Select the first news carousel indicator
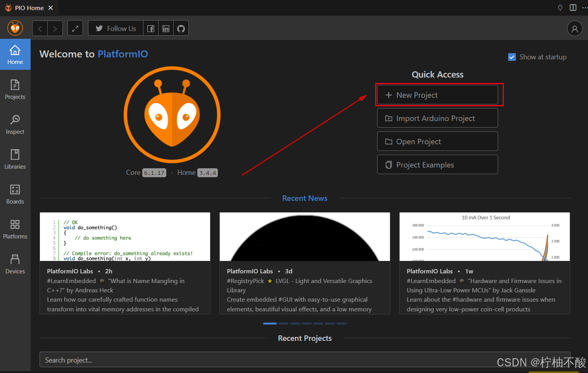Screen dimensions: 588x373 [270, 323]
